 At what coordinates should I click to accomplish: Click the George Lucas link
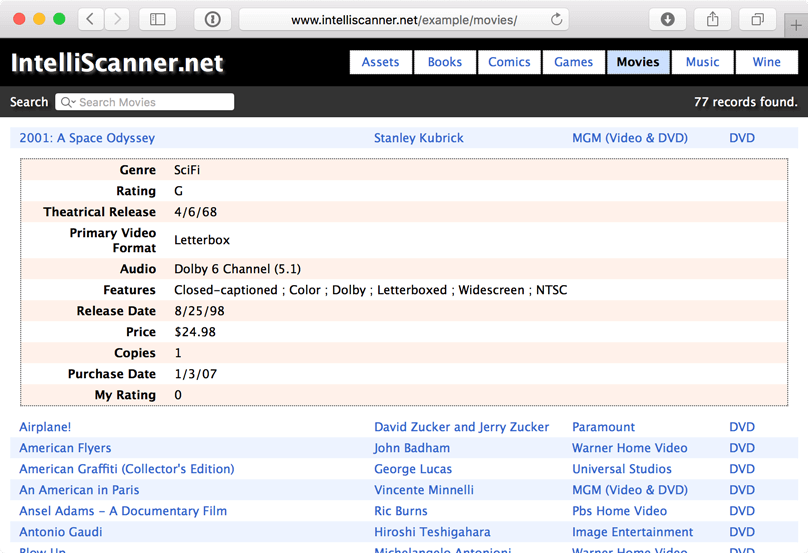(413, 470)
